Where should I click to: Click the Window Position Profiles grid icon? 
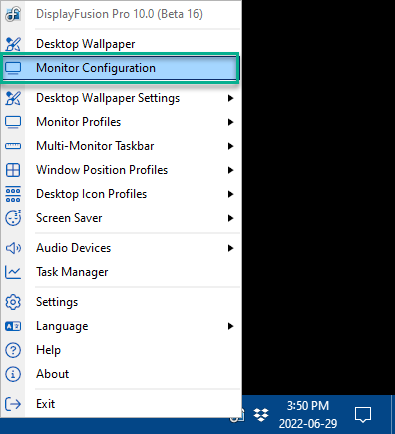click(13, 170)
